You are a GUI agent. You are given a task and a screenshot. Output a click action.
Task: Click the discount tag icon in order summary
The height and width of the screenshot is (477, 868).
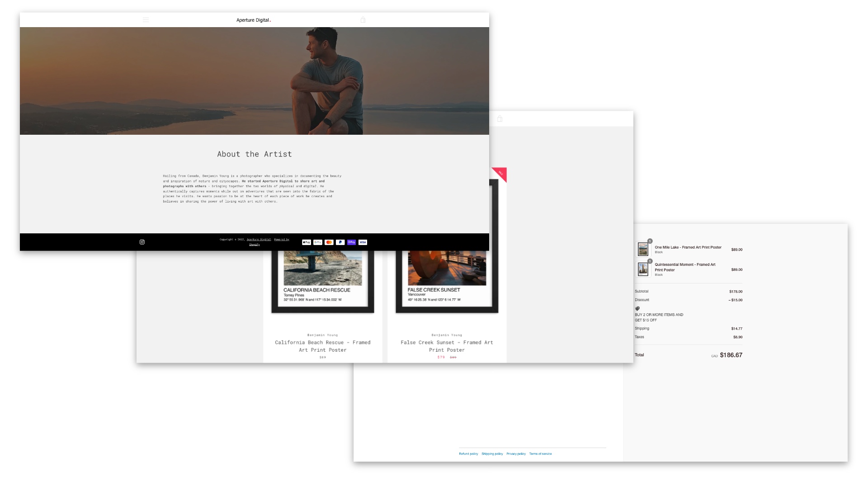pos(637,308)
